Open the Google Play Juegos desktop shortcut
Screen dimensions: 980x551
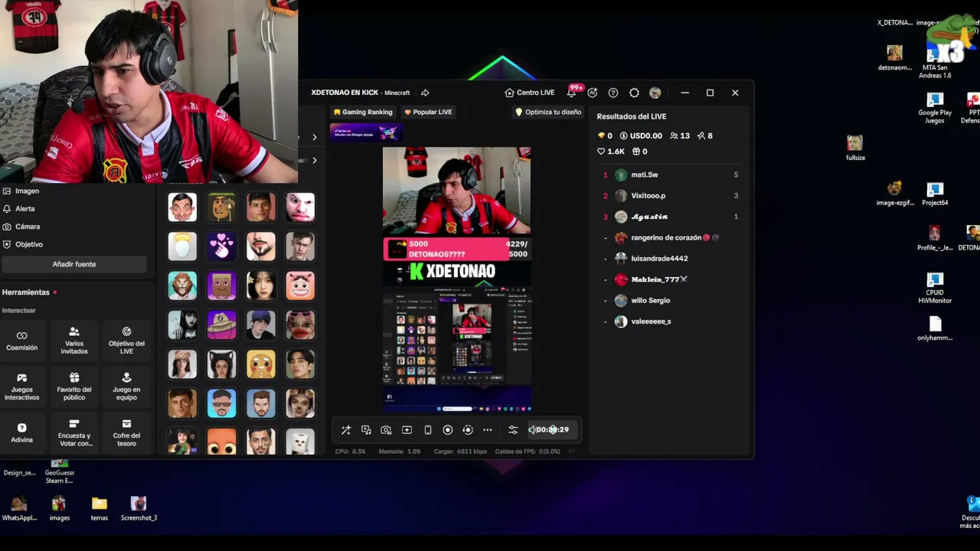click(935, 109)
